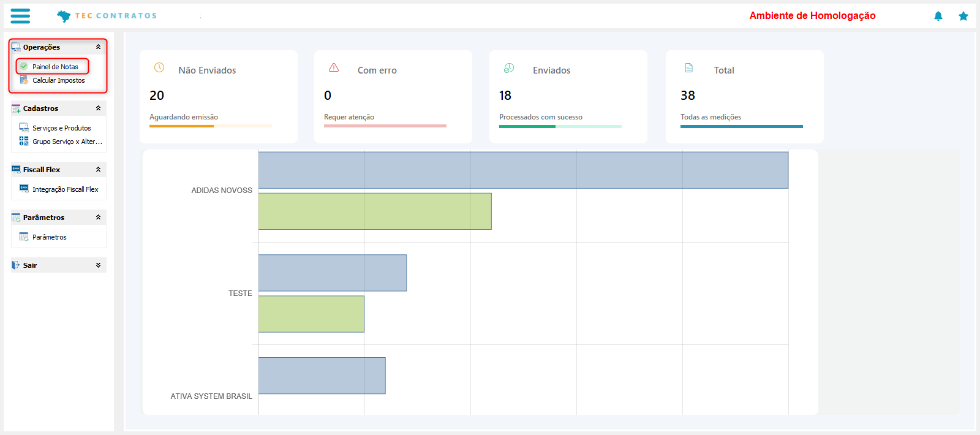Click the green ADIDAS NOVOSS chart bar
Image resolution: width=980 pixels, height=435 pixels.
tap(375, 211)
